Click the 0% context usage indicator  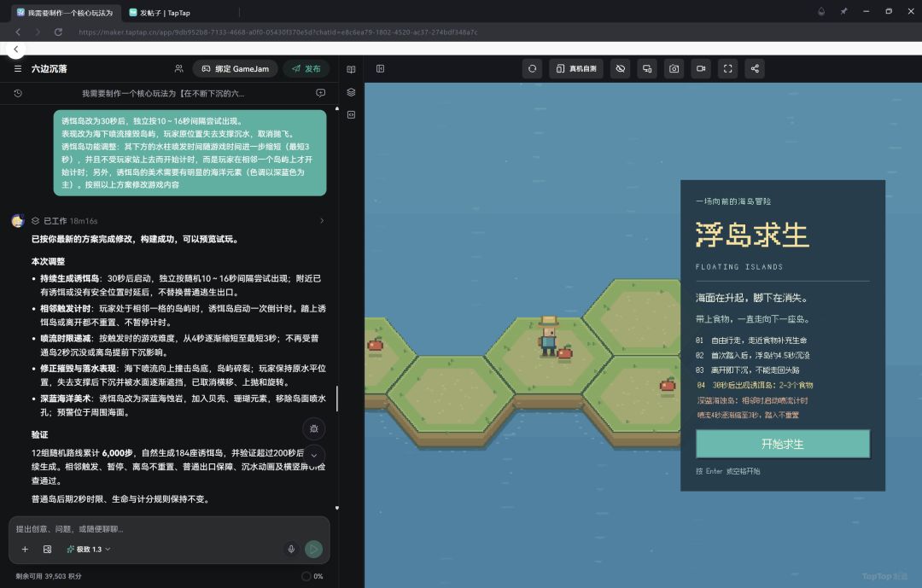point(312,576)
